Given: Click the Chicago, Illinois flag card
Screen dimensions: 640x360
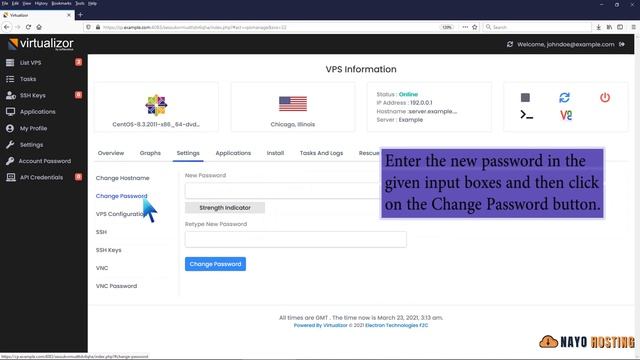Looking at the screenshot, I should coord(293,107).
